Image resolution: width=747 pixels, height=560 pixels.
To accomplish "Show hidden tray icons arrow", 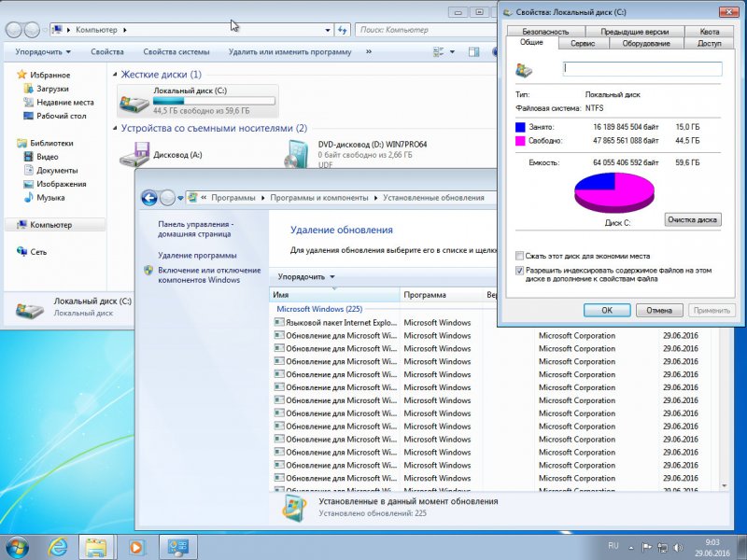I will click(631, 548).
